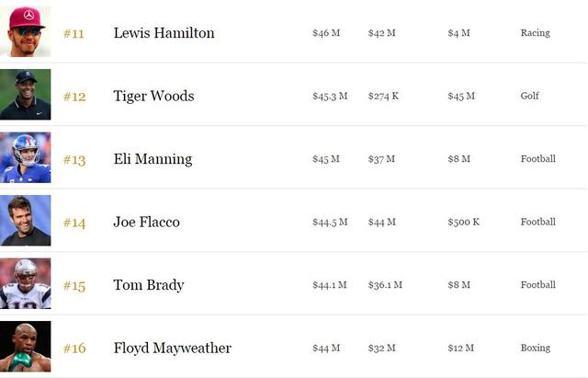Click the Boxing sport label
Screen dimensions: 588x378
(x=536, y=348)
